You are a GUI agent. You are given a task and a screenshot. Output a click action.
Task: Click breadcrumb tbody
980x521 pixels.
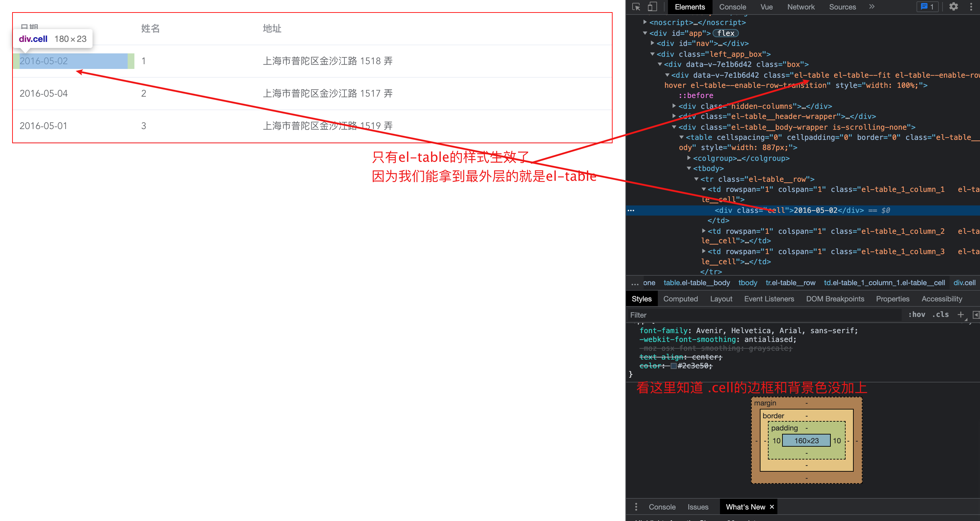point(748,283)
